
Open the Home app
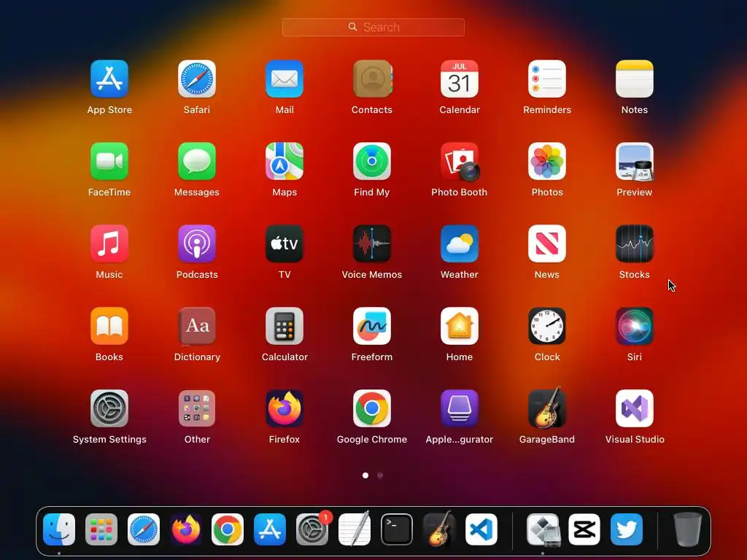tap(460, 326)
